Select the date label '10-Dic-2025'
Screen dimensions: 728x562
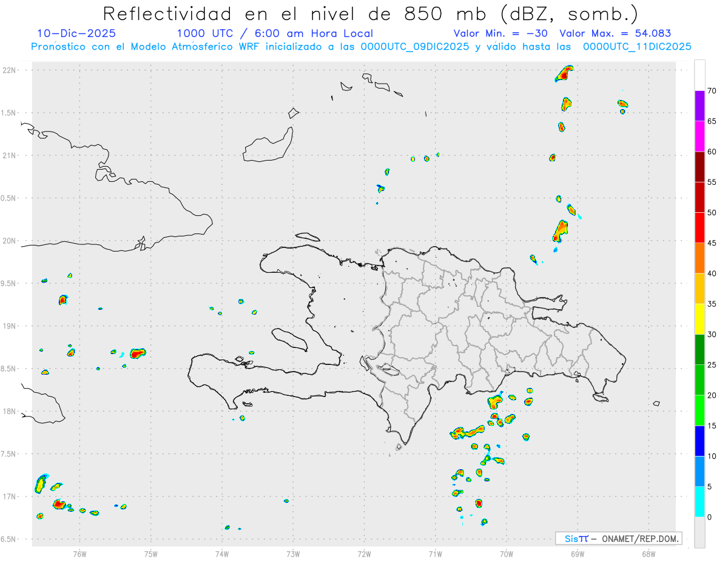[x=76, y=33]
